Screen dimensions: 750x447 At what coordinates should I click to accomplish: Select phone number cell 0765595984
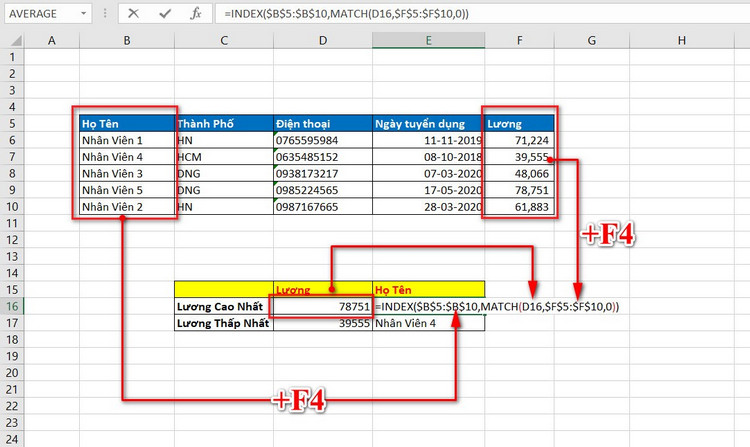323,141
